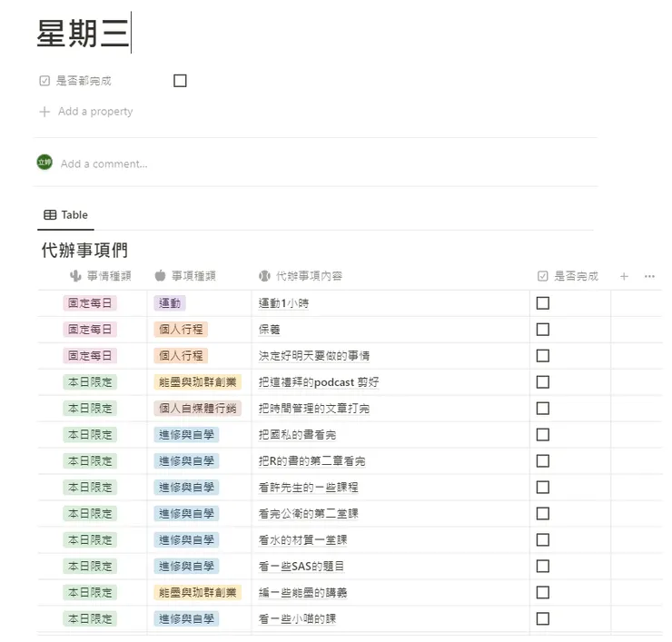
Task: Open the 看許先生的一些課程 entry
Action: coord(308,488)
